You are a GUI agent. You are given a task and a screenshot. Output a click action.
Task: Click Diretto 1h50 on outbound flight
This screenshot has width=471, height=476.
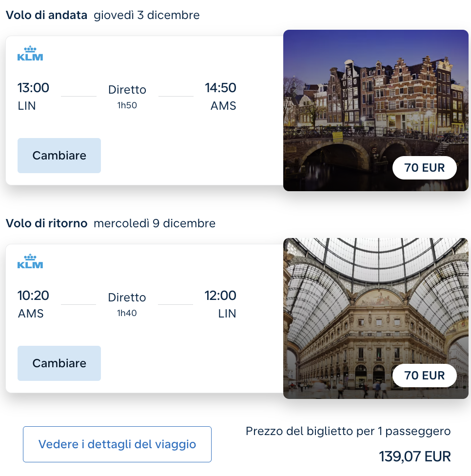(x=127, y=97)
